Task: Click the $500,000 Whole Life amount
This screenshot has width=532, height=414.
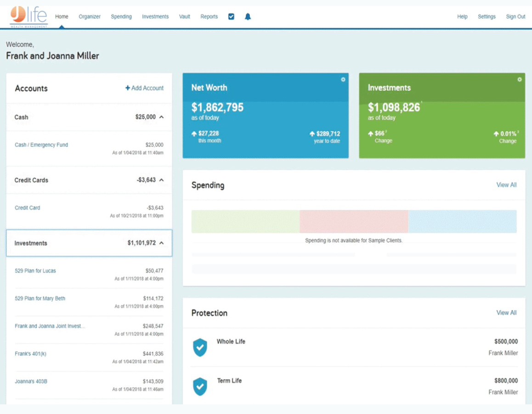Action: [x=506, y=342]
